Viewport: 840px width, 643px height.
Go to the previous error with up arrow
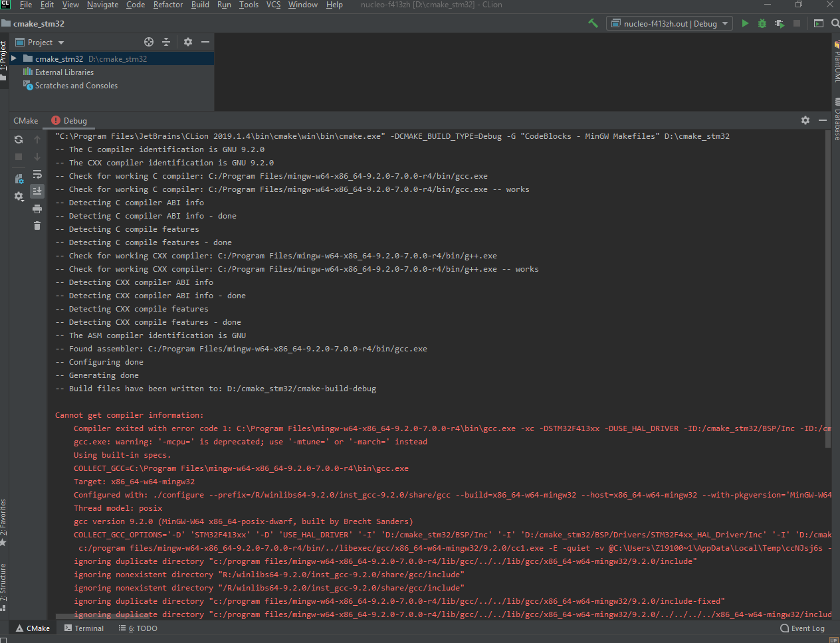(37, 139)
